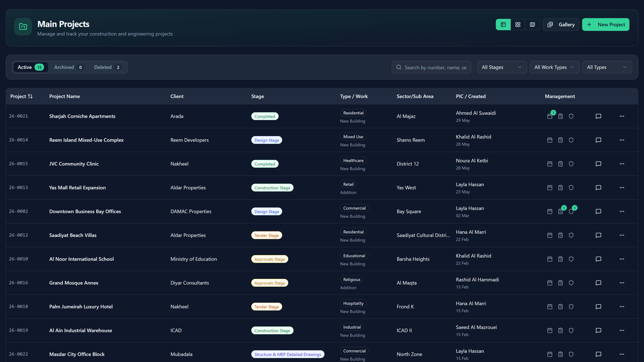Open the All Work Types dropdown
Image resolution: width=644 pixels, height=362 pixels.
[554, 67]
